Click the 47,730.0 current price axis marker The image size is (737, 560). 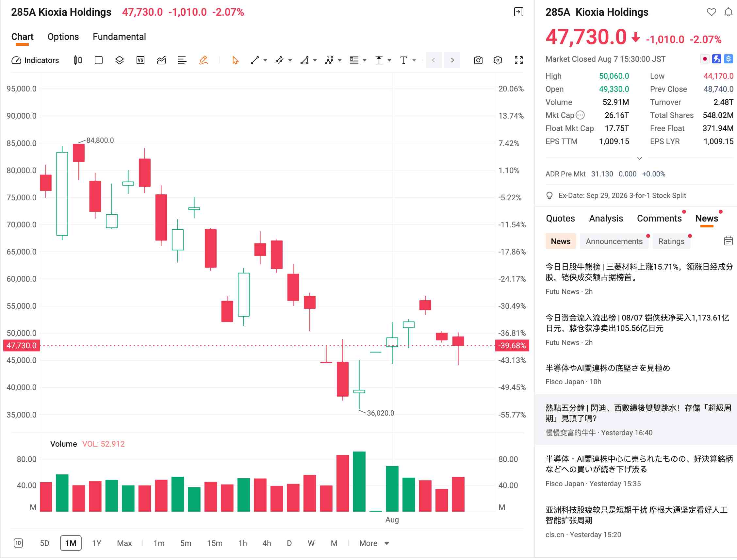point(21,346)
